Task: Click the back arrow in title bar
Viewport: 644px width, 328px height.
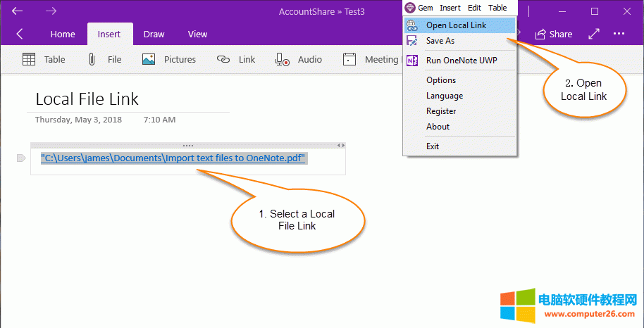Action: pos(18,11)
